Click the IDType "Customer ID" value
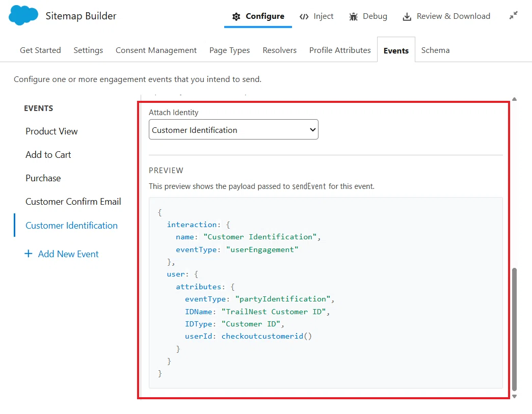 click(x=251, y=324)
